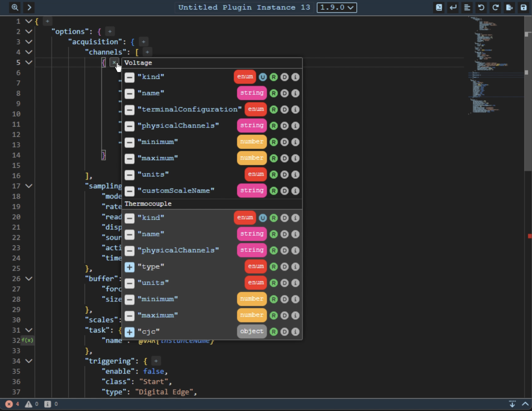Click the Zoom magnifier icon at top left

[x=15, y=7]
